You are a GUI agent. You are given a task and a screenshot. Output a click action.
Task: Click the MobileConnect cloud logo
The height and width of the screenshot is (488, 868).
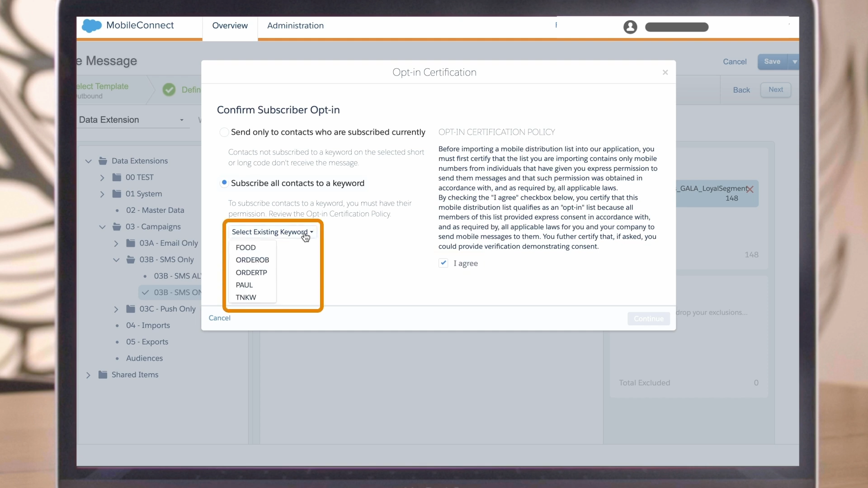[92, 26]
